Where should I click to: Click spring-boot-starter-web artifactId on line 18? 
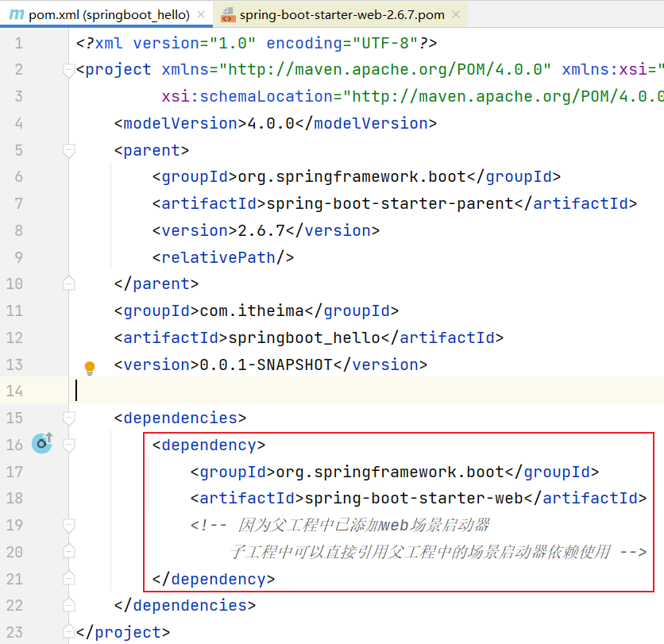414,499
